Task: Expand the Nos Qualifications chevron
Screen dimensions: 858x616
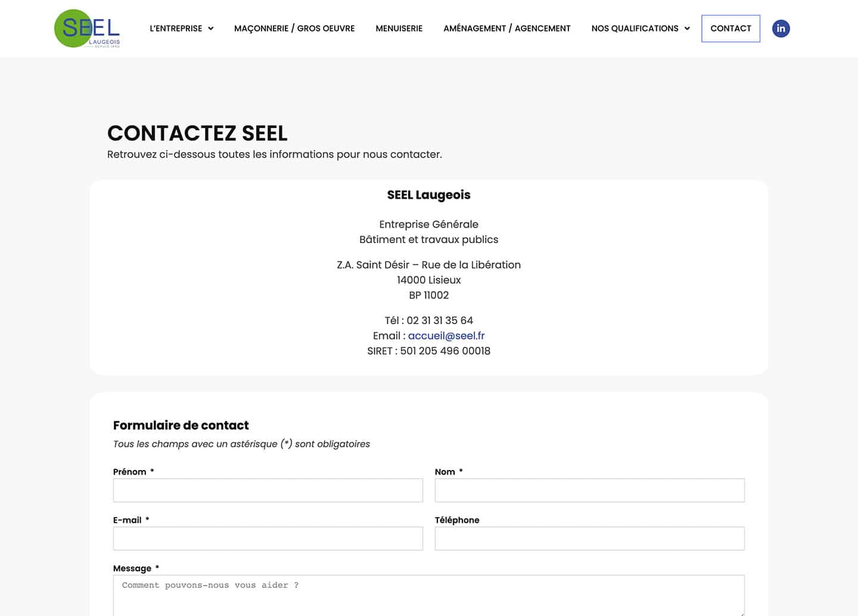Action: pos(687,29)
